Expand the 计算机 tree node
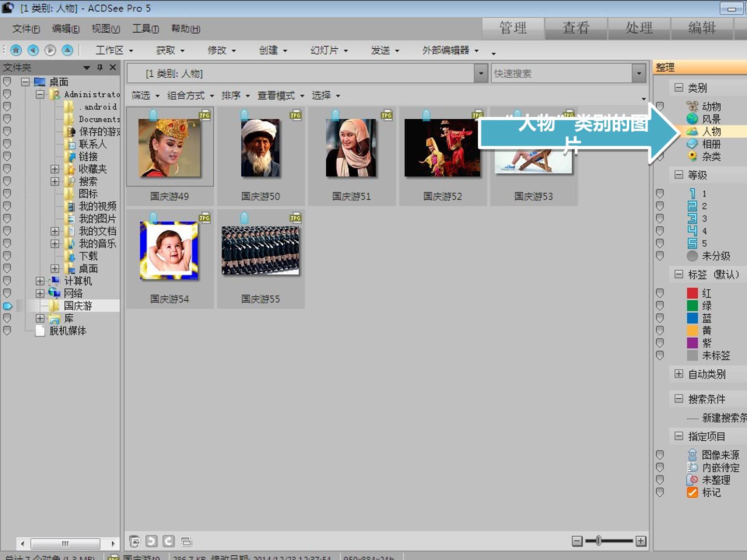747x560 pixels. tap(40, 281)
